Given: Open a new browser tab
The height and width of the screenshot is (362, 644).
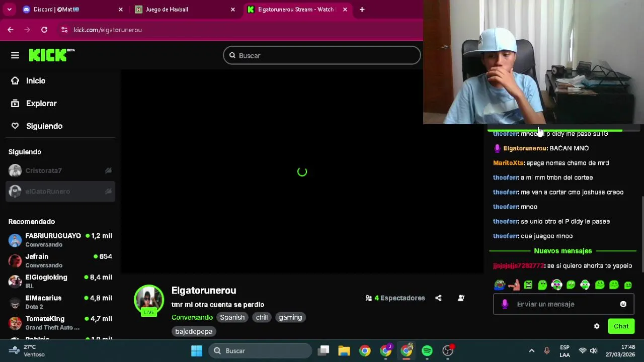Looking at the screenshot, I should click(x=362, y=10).
